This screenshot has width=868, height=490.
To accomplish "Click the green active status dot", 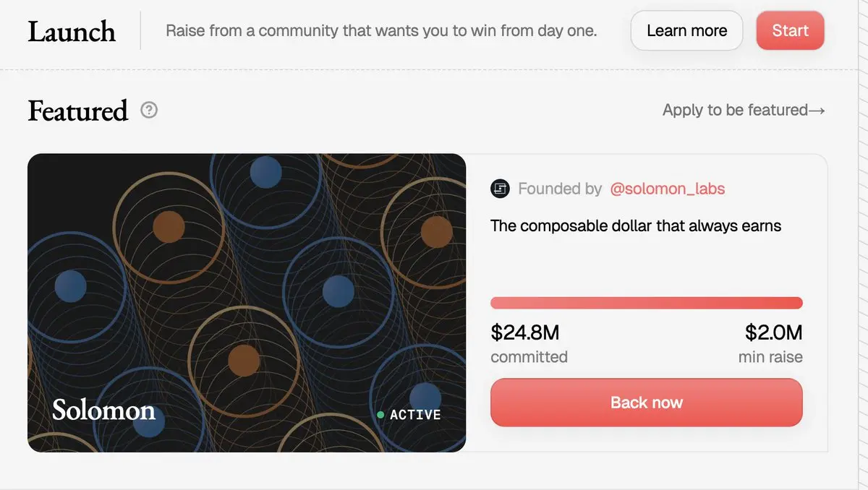I will (x=380, y=415).
